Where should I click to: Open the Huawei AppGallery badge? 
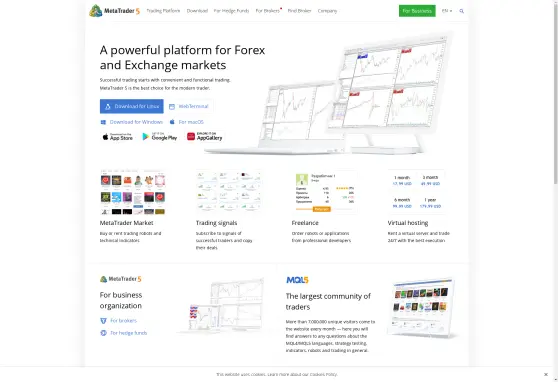tap(205, 137)
